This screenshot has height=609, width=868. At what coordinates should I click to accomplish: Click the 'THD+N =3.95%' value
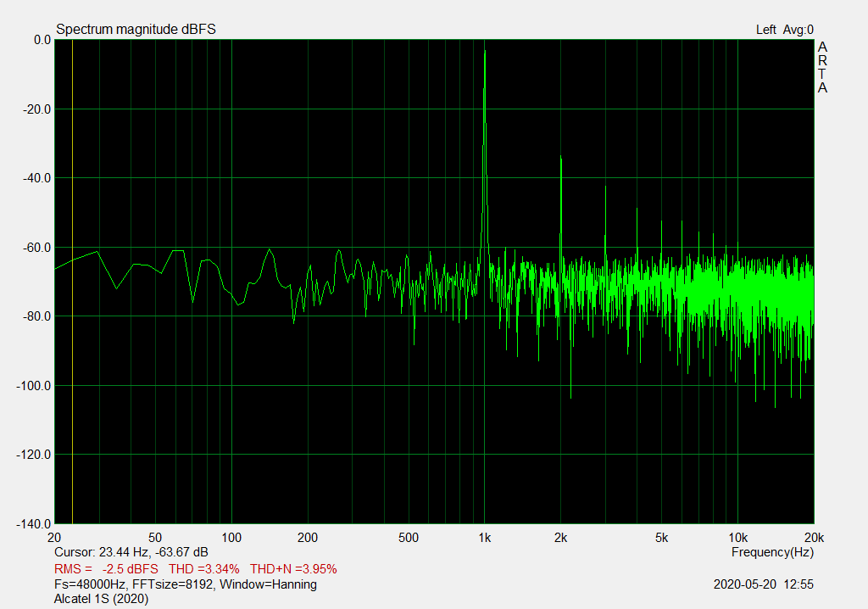point(293,569)
